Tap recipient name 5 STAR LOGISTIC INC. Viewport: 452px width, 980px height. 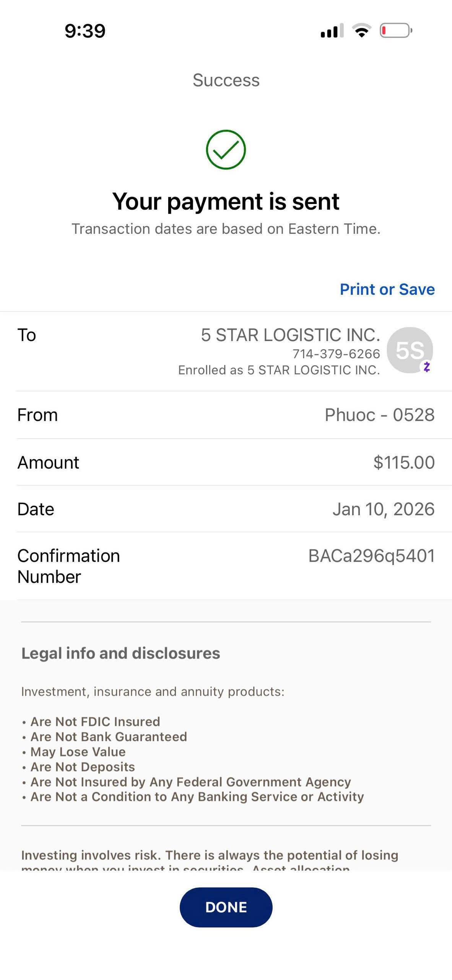tap(290, 335)
